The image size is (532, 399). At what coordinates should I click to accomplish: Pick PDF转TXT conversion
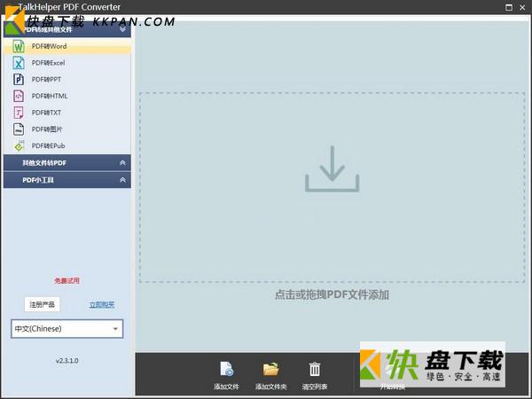tap(67, 113)
